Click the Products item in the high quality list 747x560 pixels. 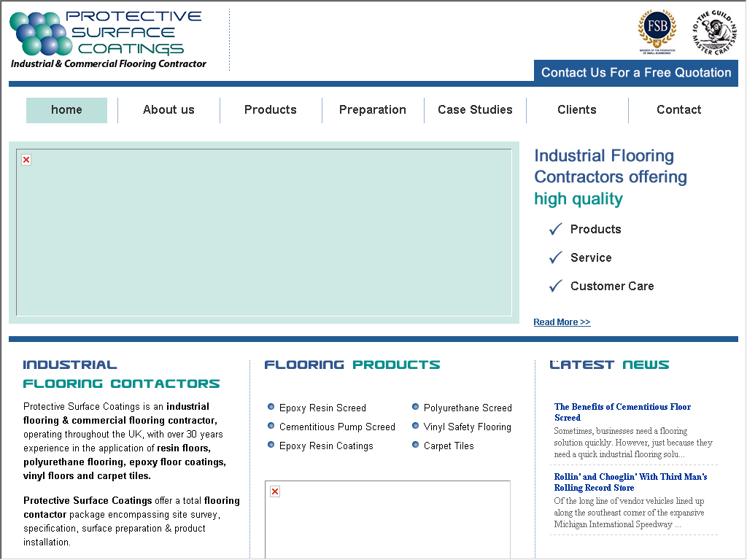[595, 230]
